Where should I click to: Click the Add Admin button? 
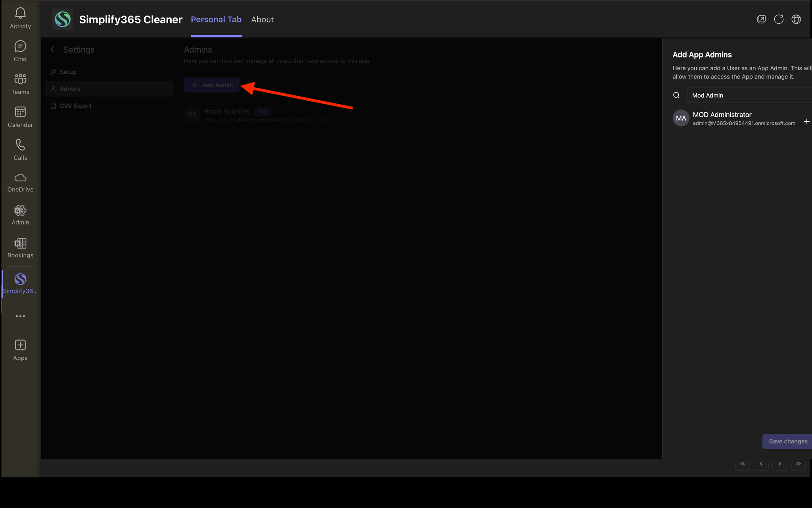(x=212, y=85)
